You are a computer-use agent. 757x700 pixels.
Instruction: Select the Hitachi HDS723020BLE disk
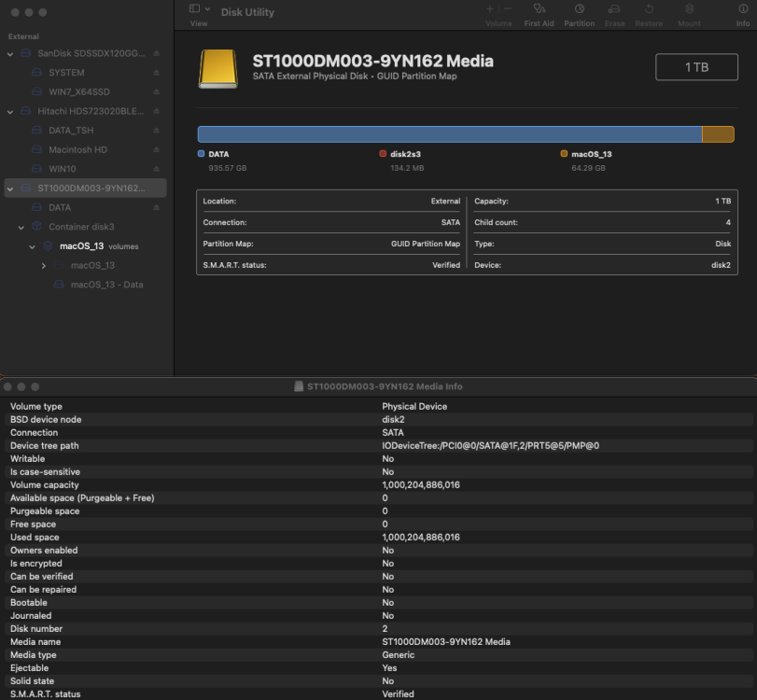(86, 111)
